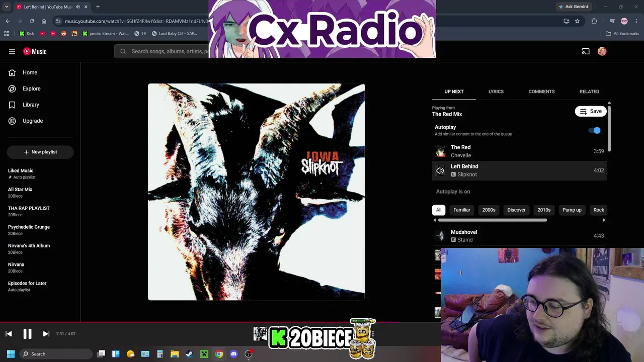This screenshot has width=644, height=362.
Task: Open a new browser tab
Action: pyautogui.click(x=98, y=7)
